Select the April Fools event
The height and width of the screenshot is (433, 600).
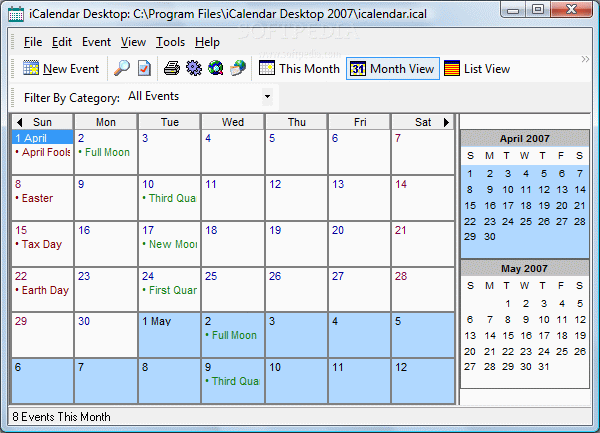(x=43, y=152)
